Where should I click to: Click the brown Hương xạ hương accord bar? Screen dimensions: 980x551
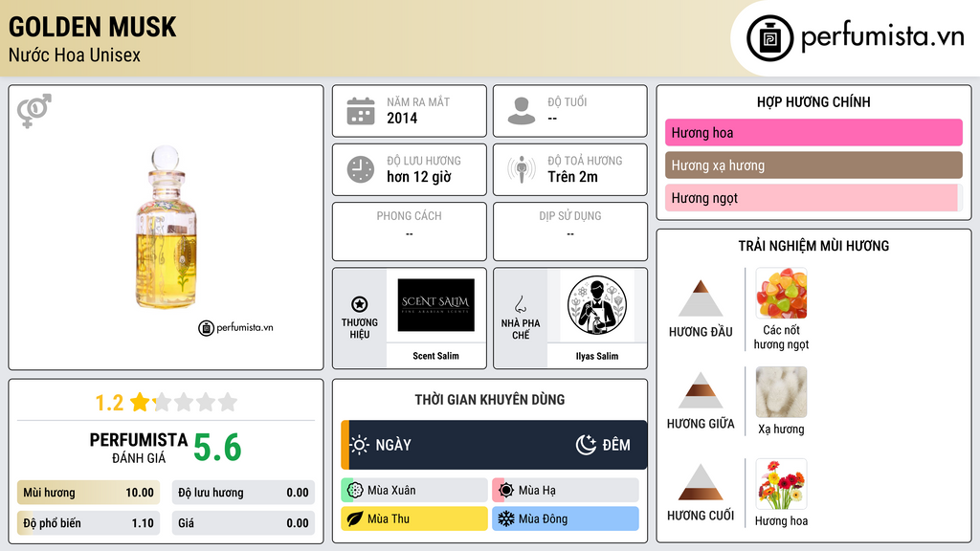(x=813, y=165)
